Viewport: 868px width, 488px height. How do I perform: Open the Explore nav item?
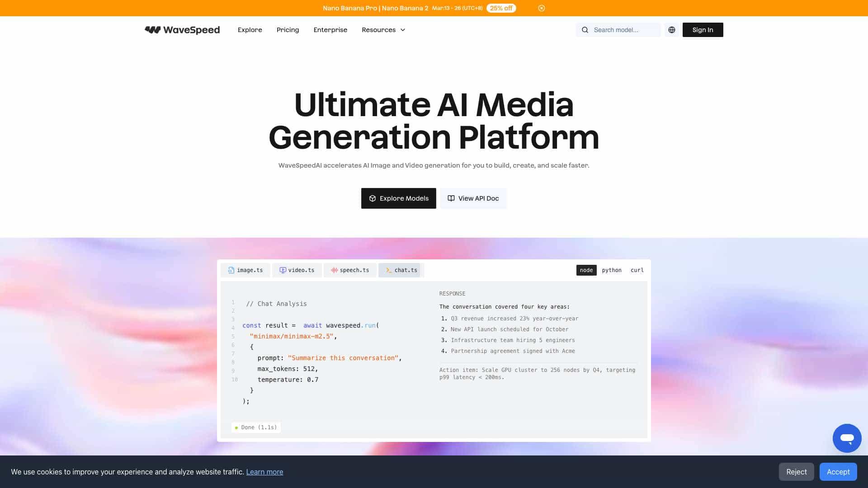tap(250, 30)
